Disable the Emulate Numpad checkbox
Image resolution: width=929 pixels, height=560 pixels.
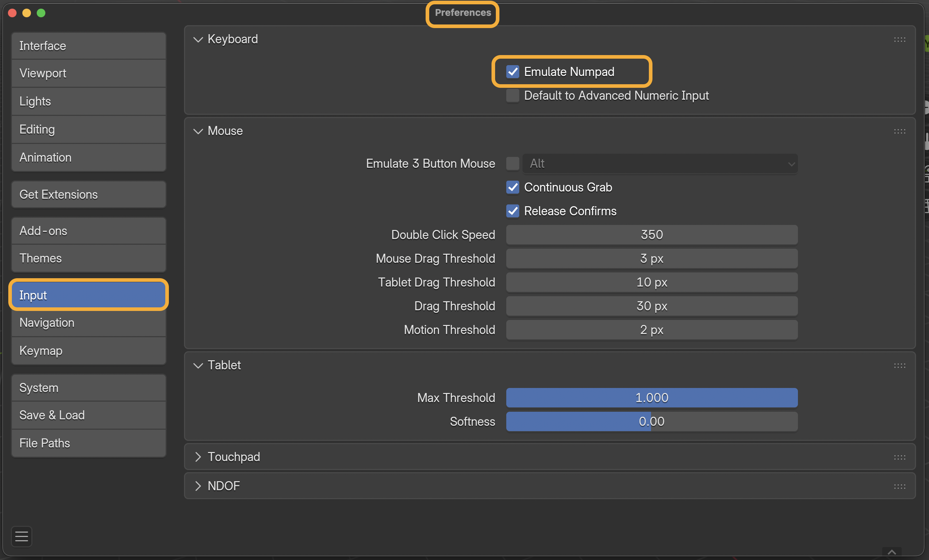(x=512, y=72)
